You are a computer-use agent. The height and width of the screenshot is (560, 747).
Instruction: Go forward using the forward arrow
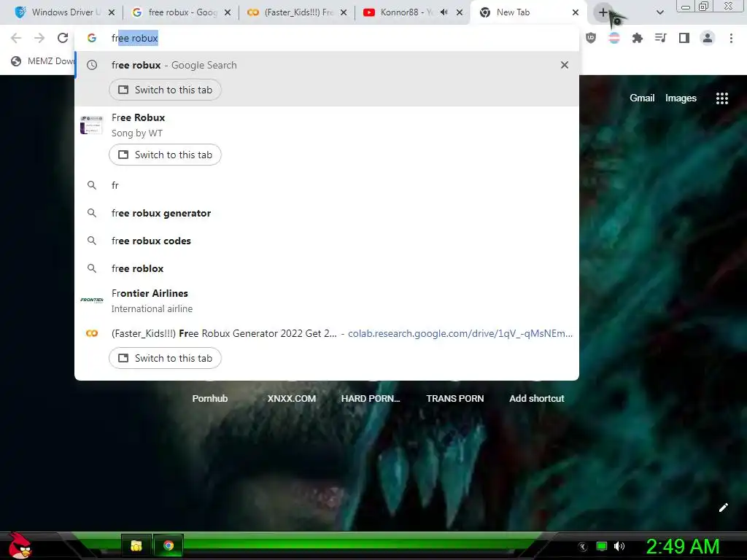tap(39, 38)
